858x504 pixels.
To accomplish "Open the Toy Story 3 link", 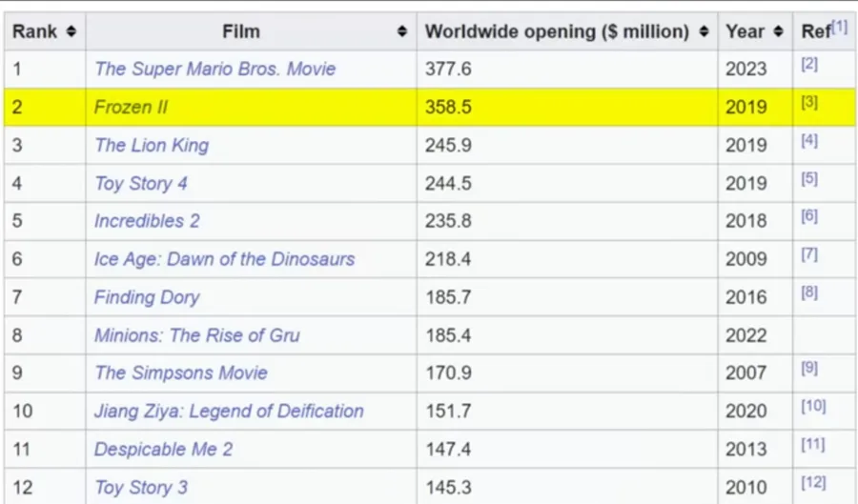I will pyautogui.click(x=141, y=487).
